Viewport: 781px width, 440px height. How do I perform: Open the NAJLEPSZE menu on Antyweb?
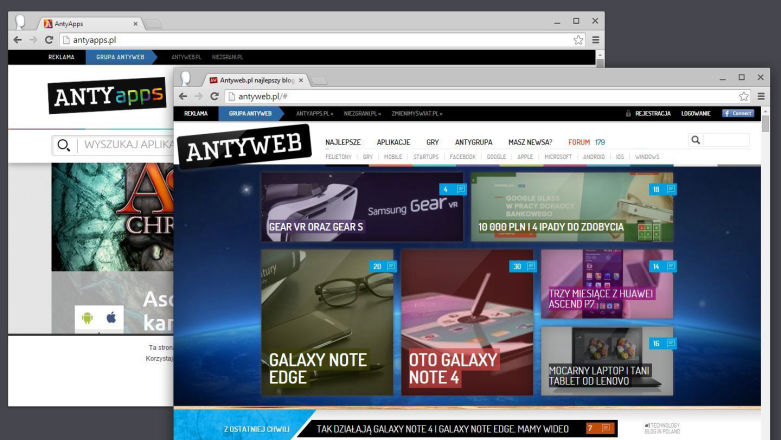[x=343, y=142]
